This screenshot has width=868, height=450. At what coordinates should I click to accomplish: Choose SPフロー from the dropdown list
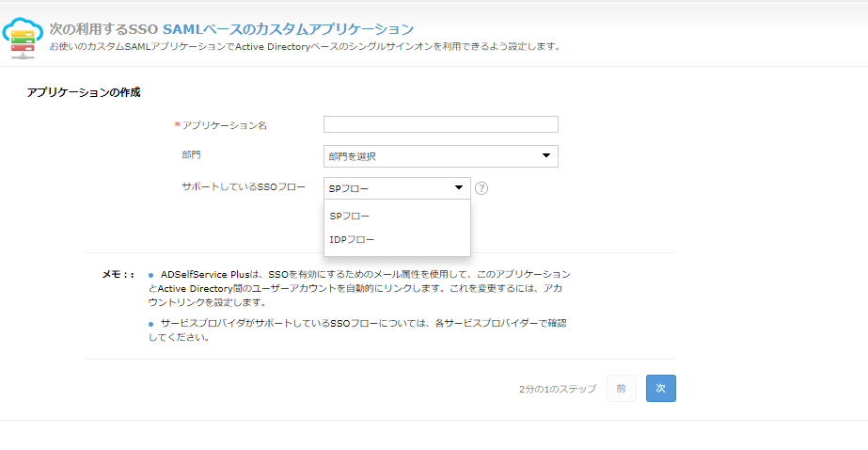click(x=350, y=217)
